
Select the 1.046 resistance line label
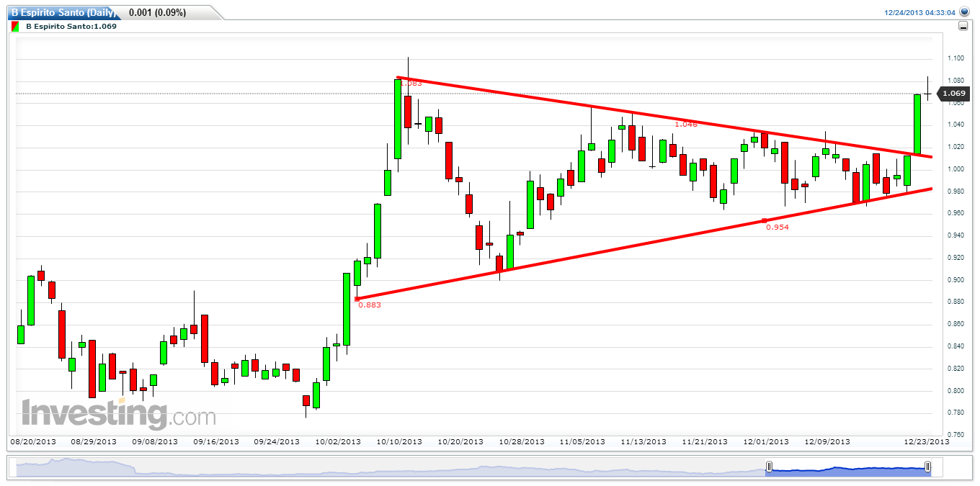[x=686, y=124]
